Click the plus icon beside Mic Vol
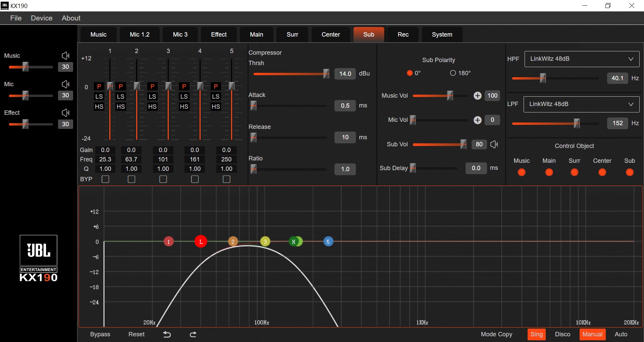The width and height of the screenshot is (644, 342). pyautogui.click(x=477, y=120)
